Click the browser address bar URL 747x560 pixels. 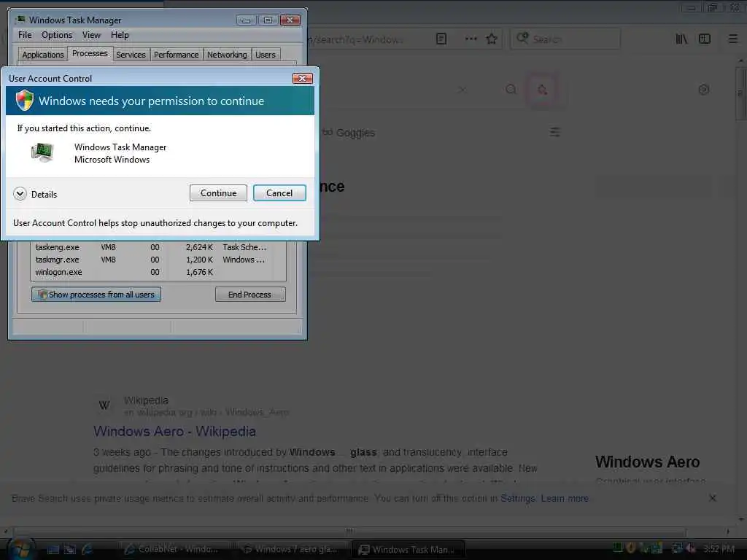[355, 39]
